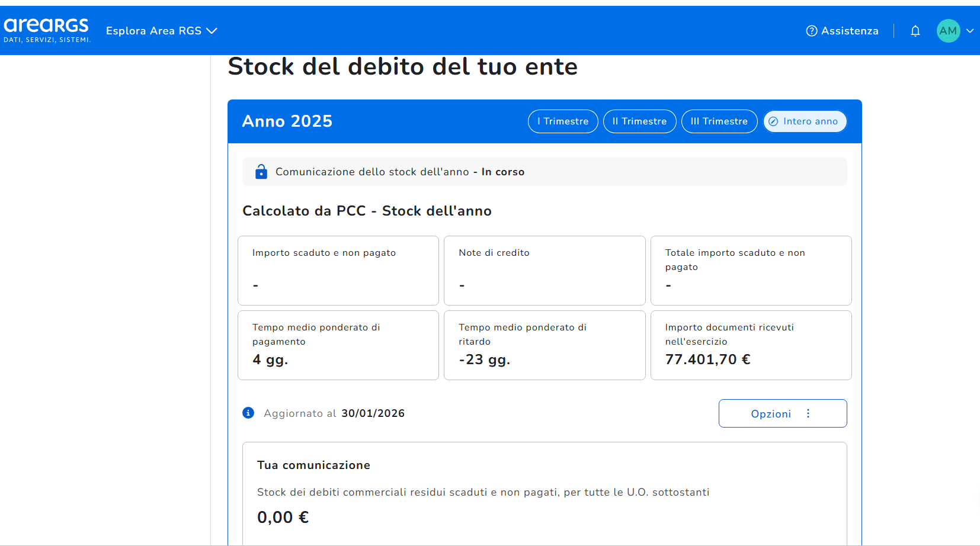Select the II Trimestre filter
This screenshot has width=980, height=546.
coord(639,121)
